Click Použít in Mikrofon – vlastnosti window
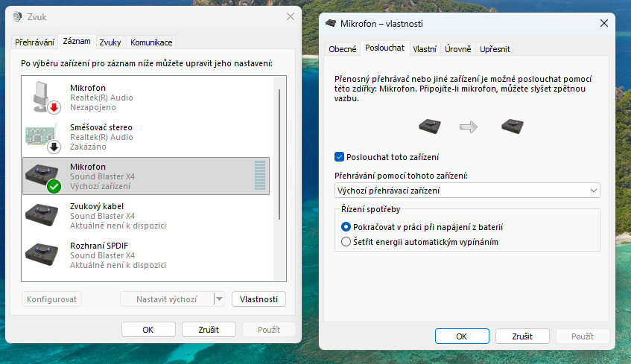Viewport: 631px width, 364px height. point(583,336)
